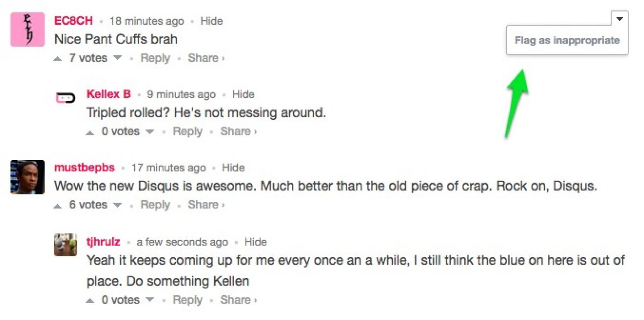This screenshot has width=644, height=320.
Task: Hide mustbepbs's comment
Action: (x=233, y=168)
